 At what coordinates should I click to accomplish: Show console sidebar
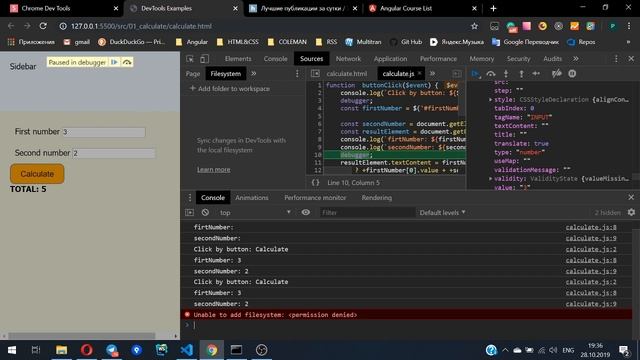[189, 213]
